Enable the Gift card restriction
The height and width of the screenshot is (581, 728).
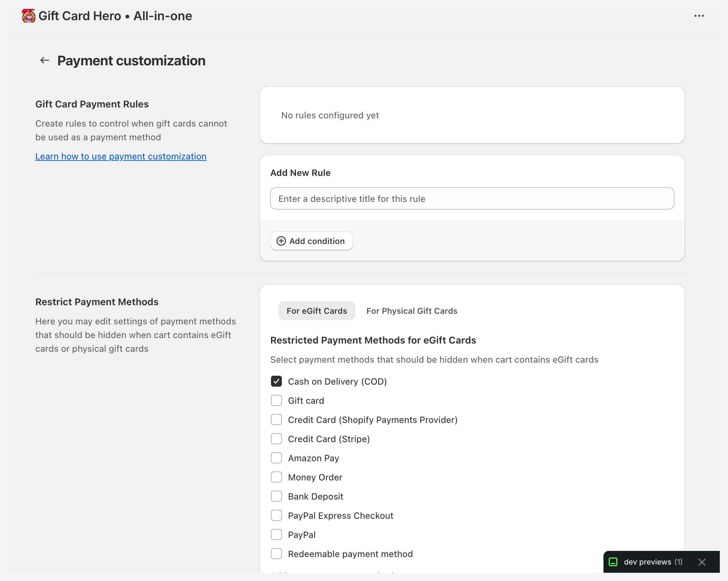point(276,400)
